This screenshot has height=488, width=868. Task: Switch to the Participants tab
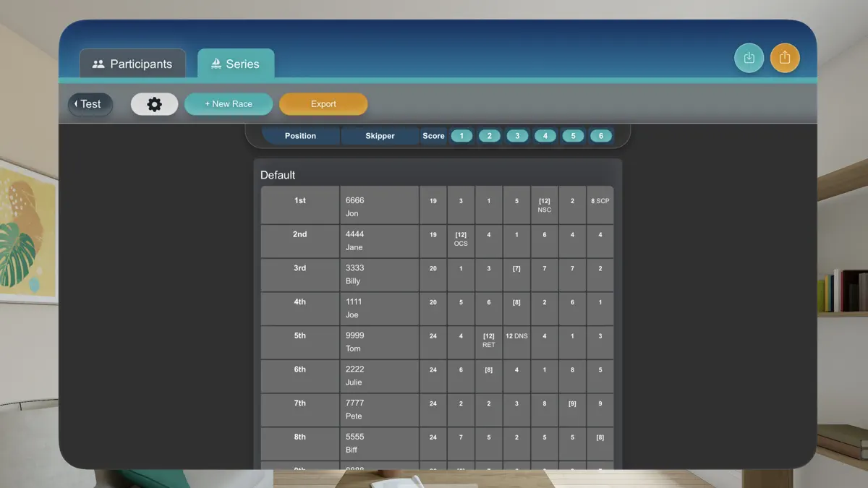pos(133,64)
